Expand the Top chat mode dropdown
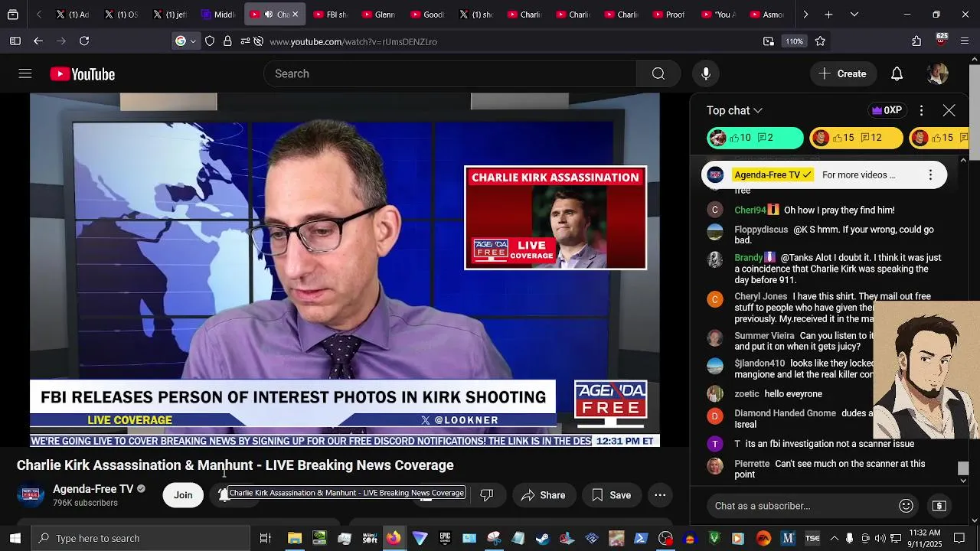 coord(734,110)
